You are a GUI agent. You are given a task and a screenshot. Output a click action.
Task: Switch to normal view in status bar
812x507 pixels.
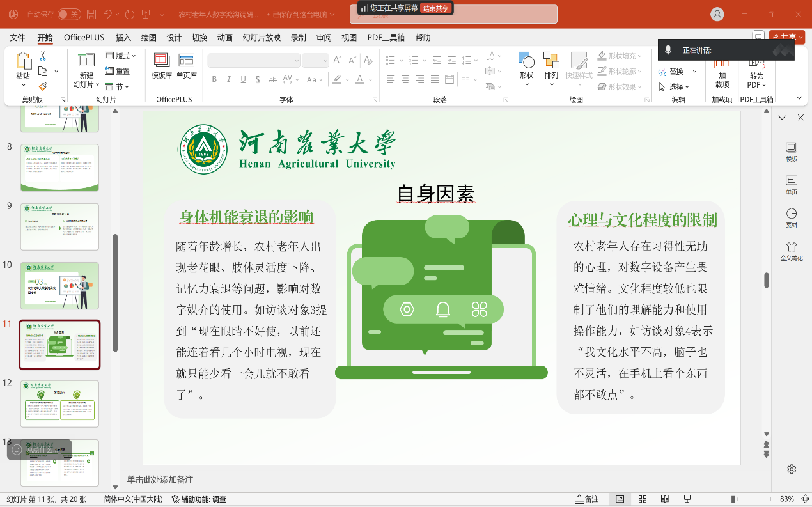tap(620, 499)
